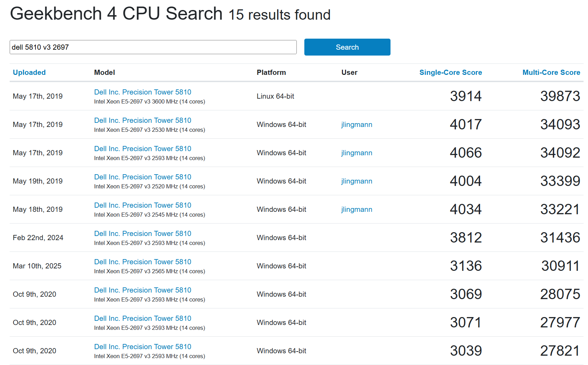The image size is (588, 365).
Task: Click the Platform column header
Action: [271, 72]
